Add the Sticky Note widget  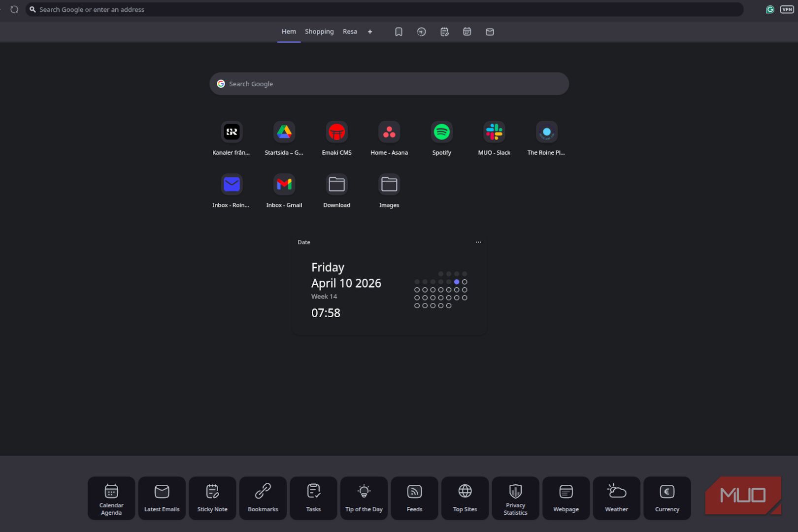pyautogui.click(x=212, y=498)
